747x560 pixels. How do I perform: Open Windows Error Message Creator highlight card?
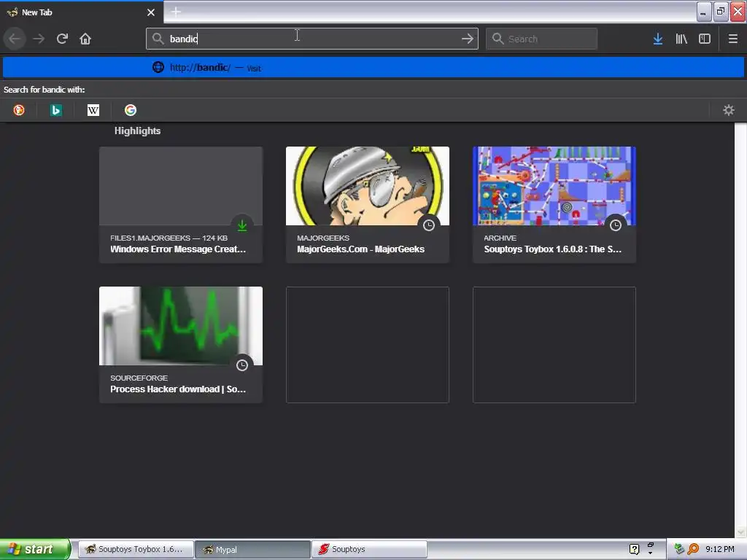[x=181, y=205]
